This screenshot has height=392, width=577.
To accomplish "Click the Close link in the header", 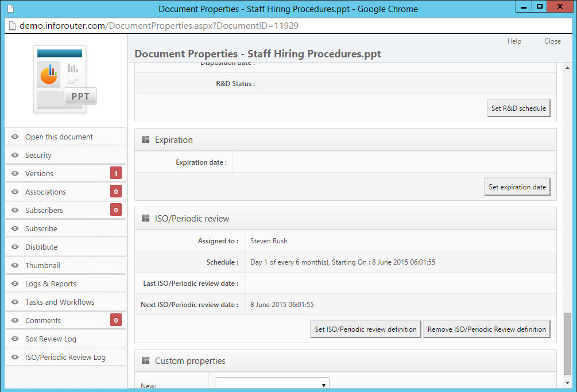I will click(x=552, y=41).
